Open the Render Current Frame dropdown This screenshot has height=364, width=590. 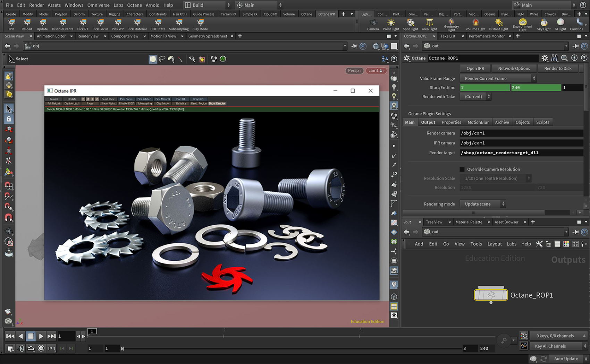[497, 78]
